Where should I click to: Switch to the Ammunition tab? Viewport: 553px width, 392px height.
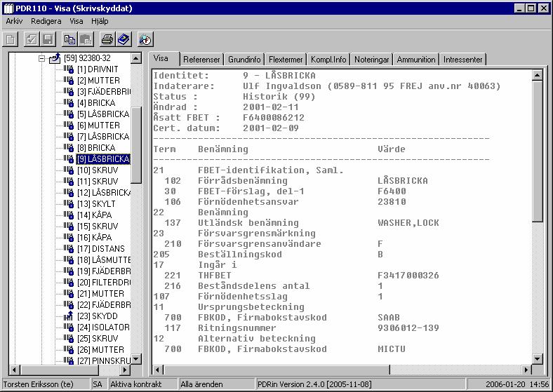416,60
